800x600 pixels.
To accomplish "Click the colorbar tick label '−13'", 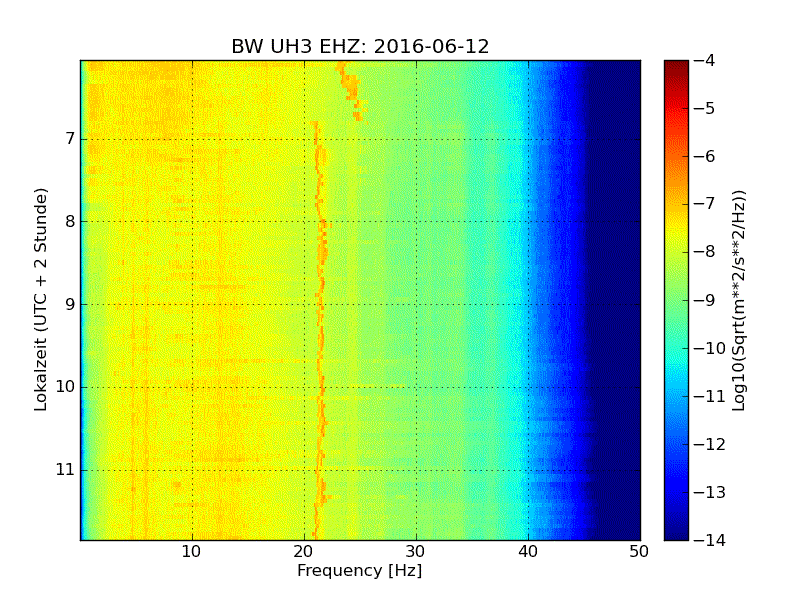I will [x=710, y=492].
